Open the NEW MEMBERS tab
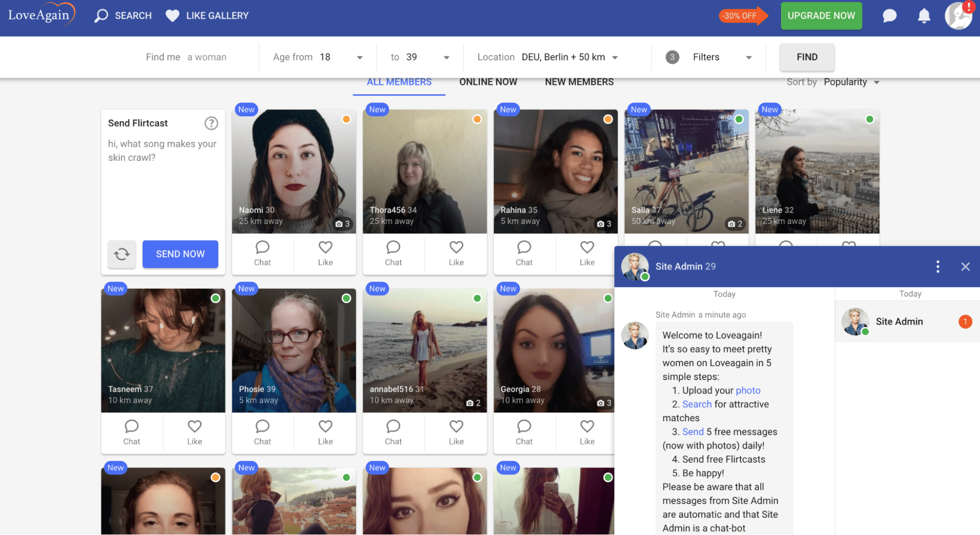The width and height of the screenshot is (980, 535). pyautogui.click(x=579, y=82)
